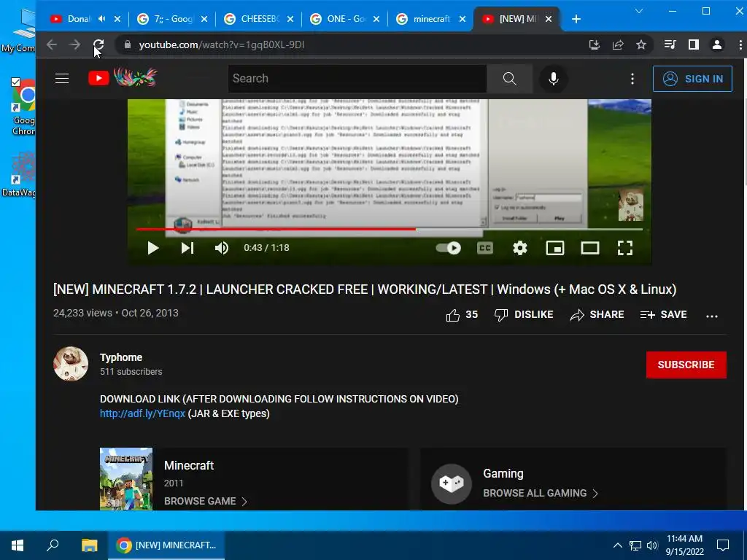This screenshot has width=747, height=560.
Task: Click SIGN IN button
Action: tap(692, 79)
